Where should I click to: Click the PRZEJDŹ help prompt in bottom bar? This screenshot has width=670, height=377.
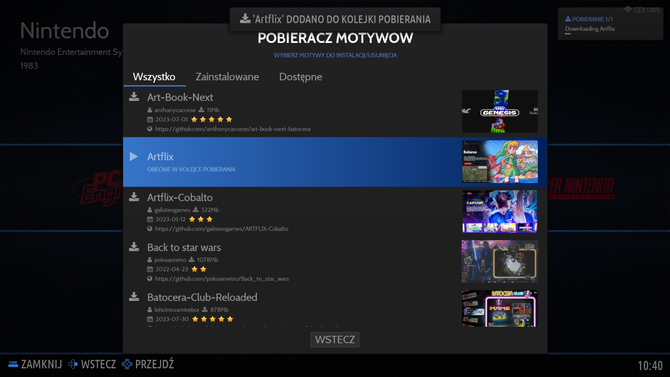148,364
